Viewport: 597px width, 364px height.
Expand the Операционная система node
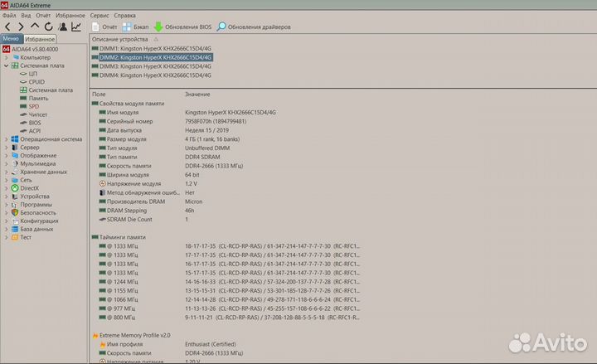pos(6,139)
